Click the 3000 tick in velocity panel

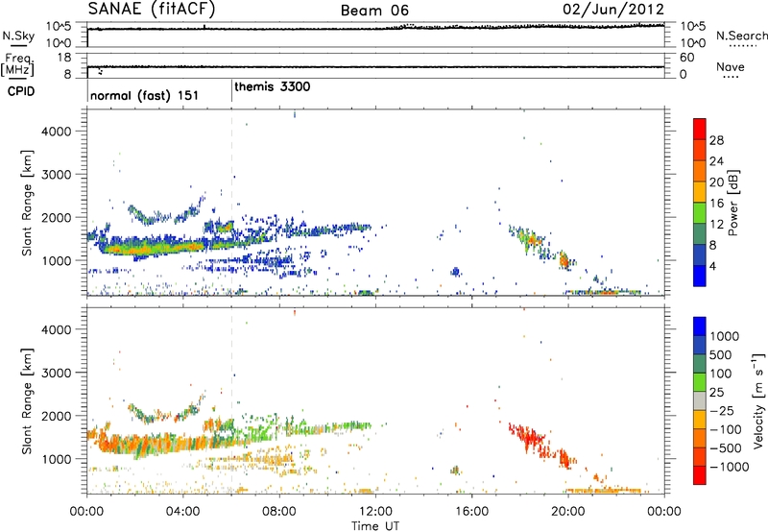click(56, 373)
